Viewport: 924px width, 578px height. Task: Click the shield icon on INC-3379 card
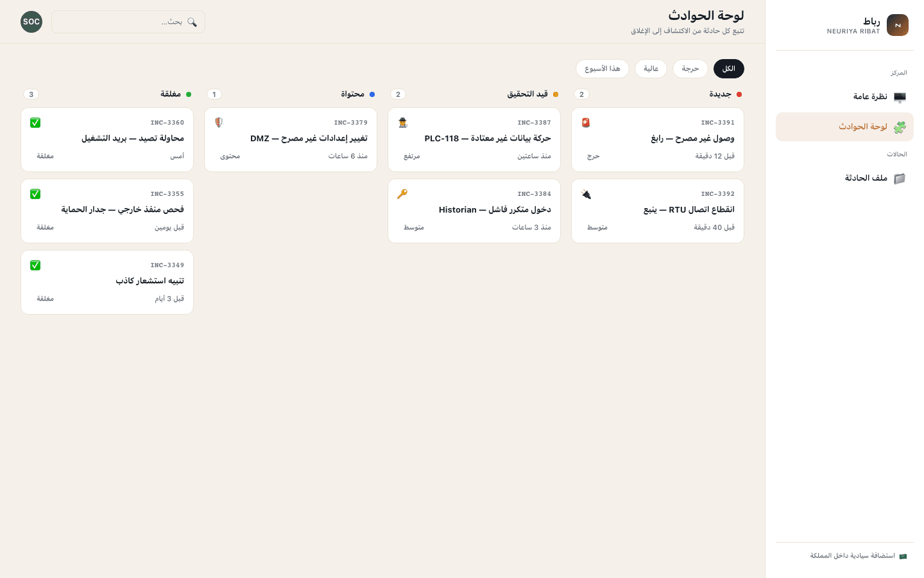(x=219, y=123)
